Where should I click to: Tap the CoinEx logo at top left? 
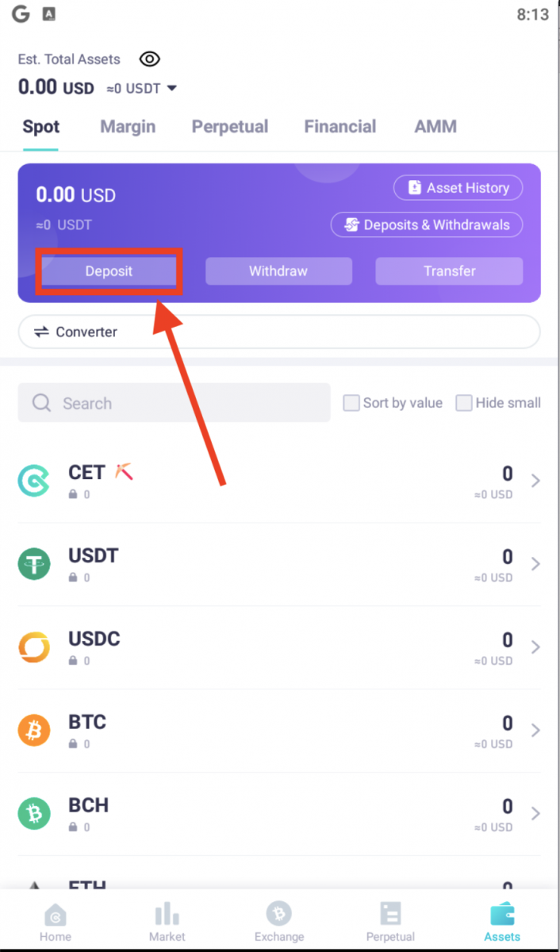21,13
